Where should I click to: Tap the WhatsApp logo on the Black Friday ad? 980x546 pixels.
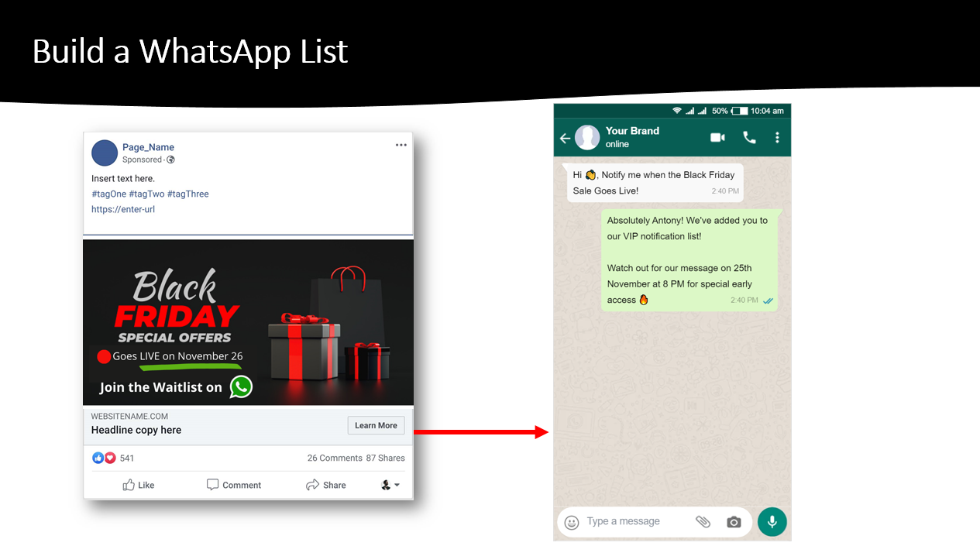(x=240, y=386)
